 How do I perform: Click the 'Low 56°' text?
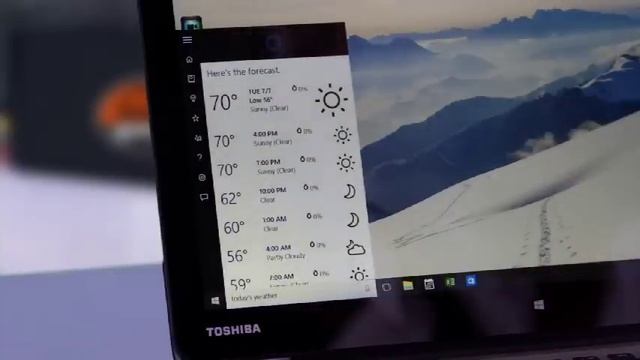(261, 100)
